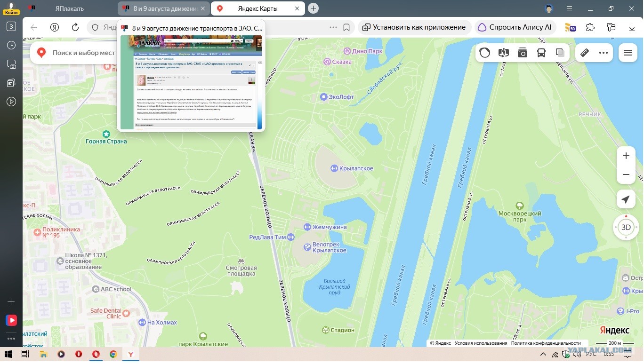Go back to the previous page
This screenshot has width=644, height=364.
pos(34,27)
